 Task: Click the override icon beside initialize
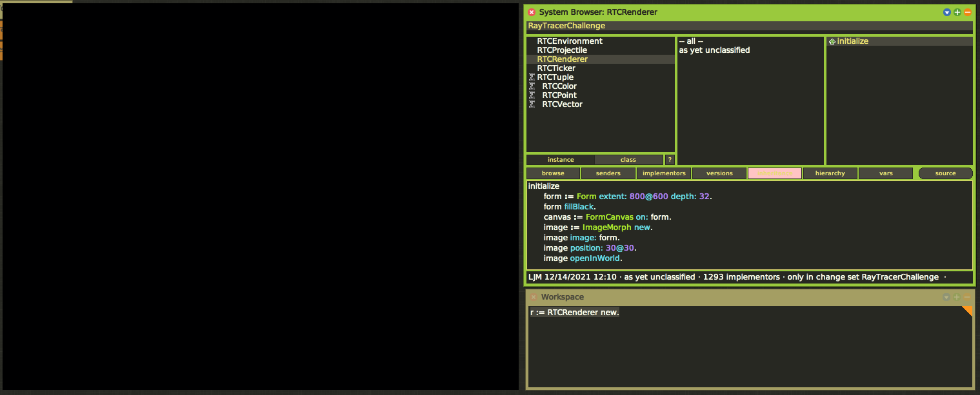click(832, 41)
